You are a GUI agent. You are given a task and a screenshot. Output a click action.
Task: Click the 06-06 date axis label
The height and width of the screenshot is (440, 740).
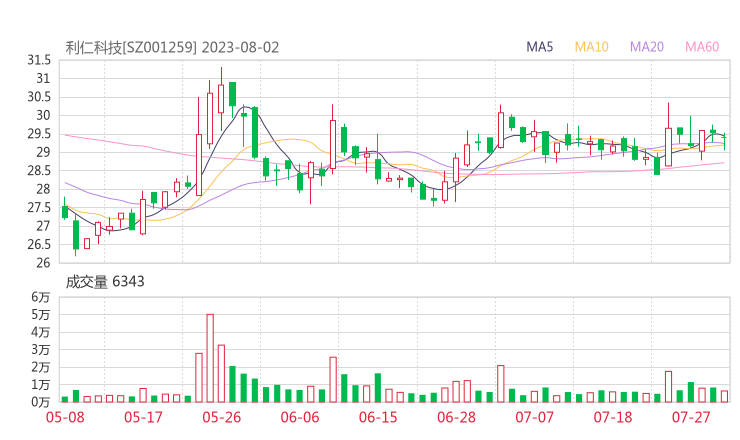(300, 417)
